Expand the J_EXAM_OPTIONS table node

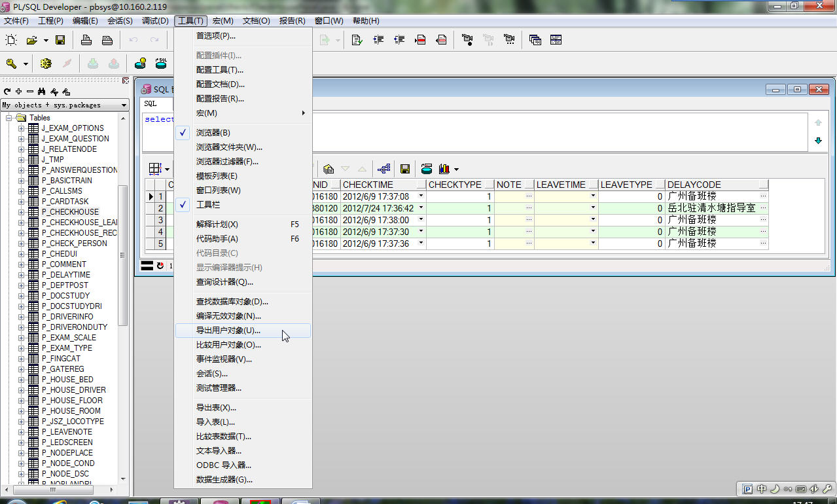point(22,128)
